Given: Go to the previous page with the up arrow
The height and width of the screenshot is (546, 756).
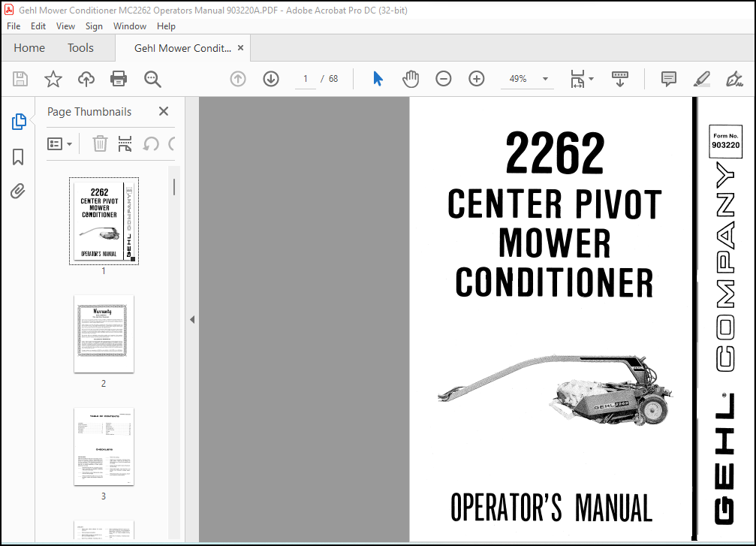Looking at the screenshot, I should pyautogui.click(x=238, y=79).
